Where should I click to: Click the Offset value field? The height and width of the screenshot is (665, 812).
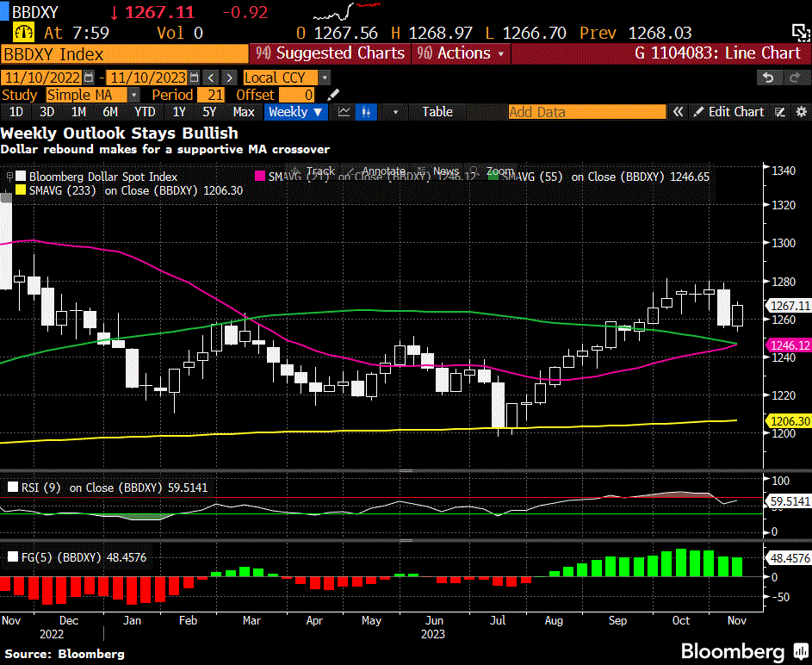297,95
